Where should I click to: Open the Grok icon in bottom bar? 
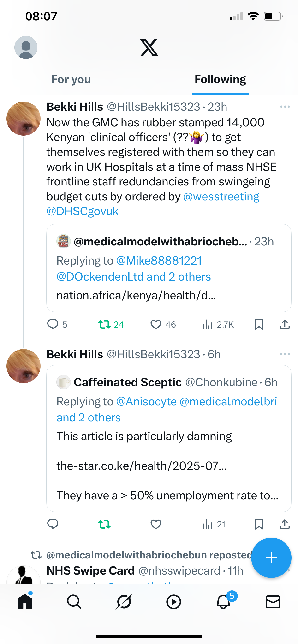124,602
